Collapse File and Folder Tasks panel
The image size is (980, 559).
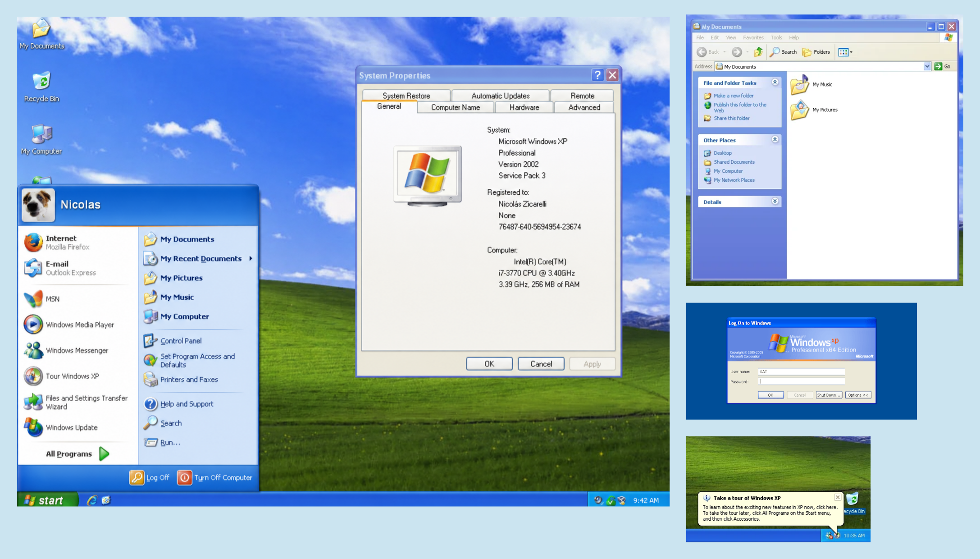point(775,82)
